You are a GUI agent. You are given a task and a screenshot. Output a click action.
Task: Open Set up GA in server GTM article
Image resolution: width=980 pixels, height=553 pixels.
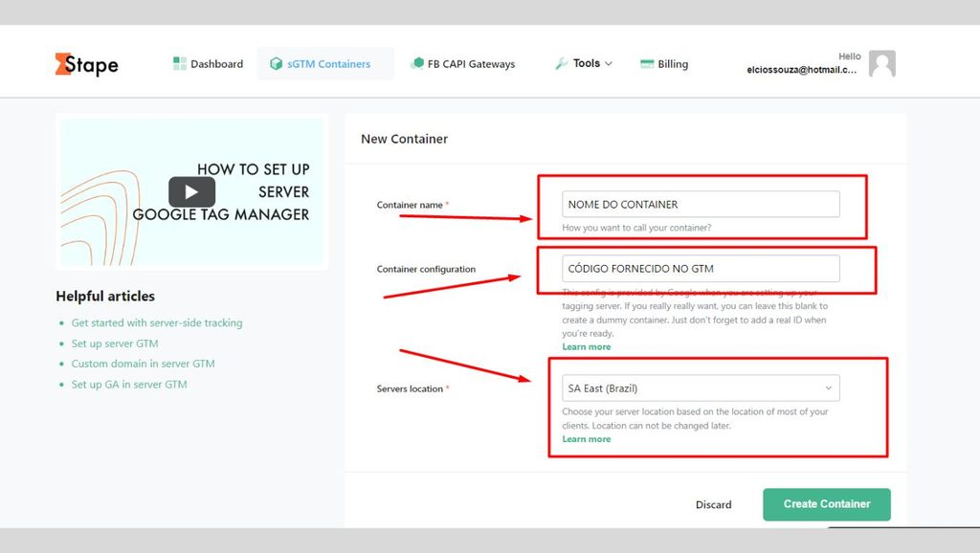click(x=129, y=385)
